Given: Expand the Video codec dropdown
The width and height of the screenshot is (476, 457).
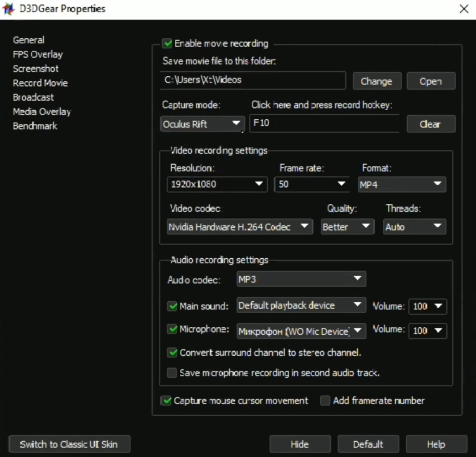Looking at the screenshot, I should tap(240, 227).
